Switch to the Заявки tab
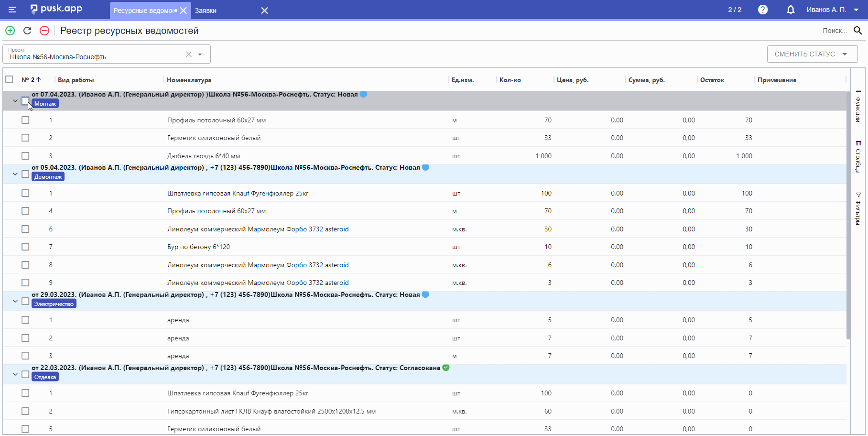The image size is (868, 436). 206,11
